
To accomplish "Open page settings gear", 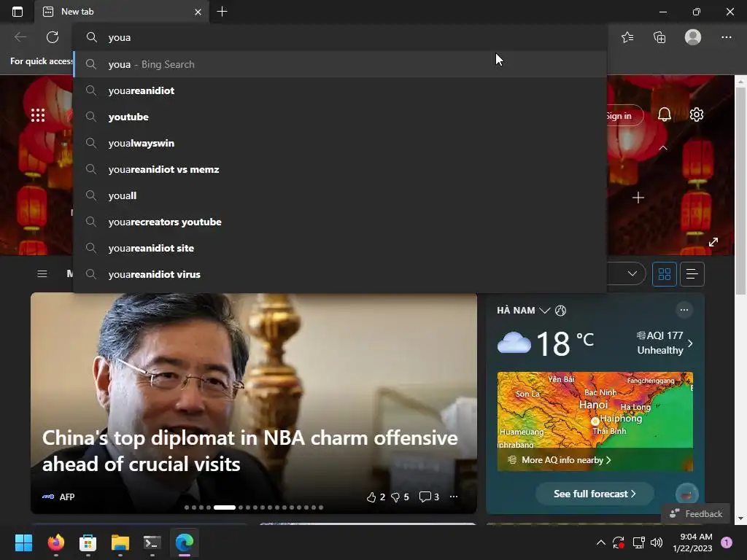I will tap(697, 114).
